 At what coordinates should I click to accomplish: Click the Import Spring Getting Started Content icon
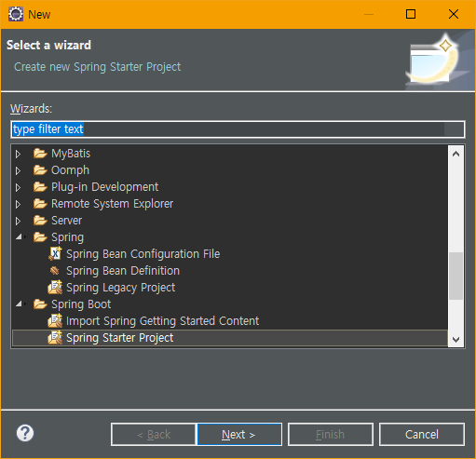click(x=55, y=321)
